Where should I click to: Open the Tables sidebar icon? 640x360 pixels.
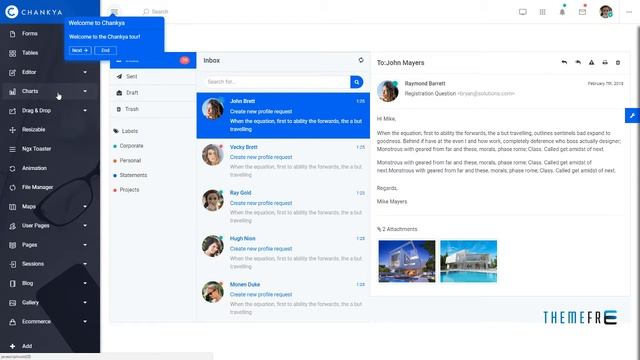[12, 53]
